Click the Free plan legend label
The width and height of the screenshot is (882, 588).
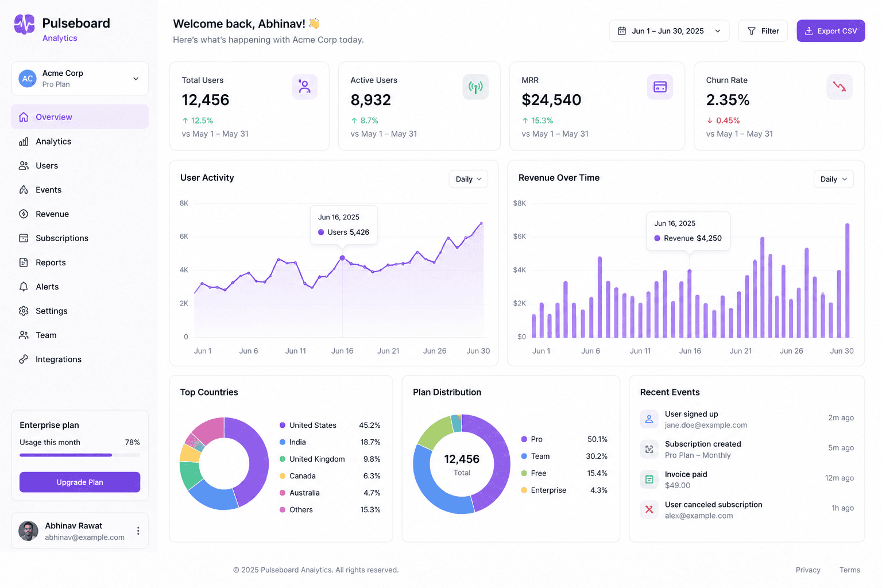pyautogui.click(x=539, y=473)
